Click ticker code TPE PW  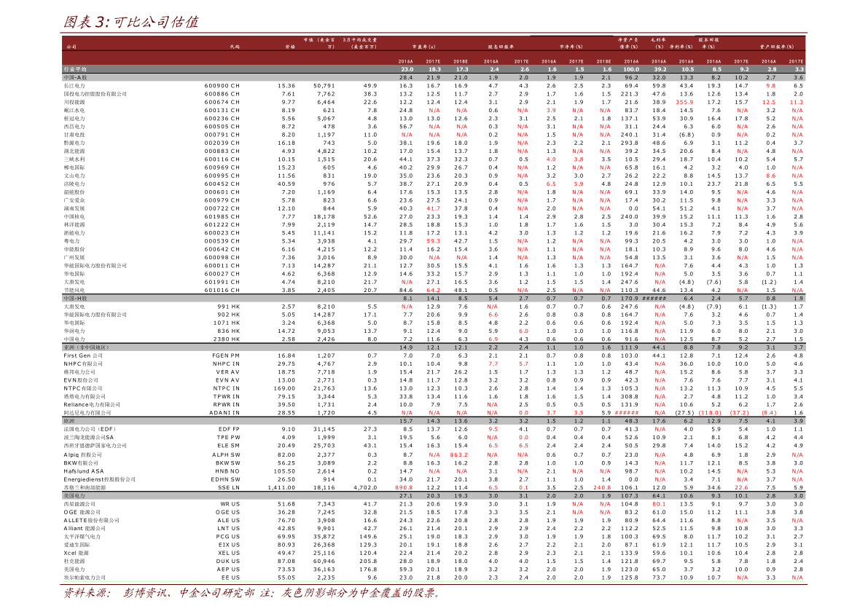click(229, 438)
